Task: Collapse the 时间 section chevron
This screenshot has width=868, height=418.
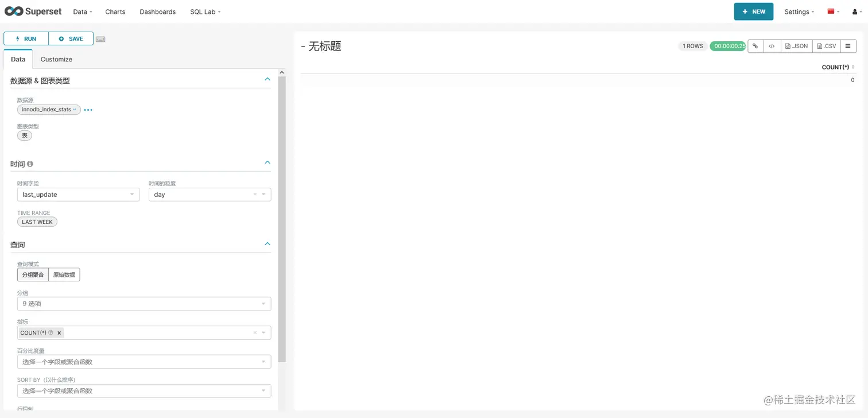Action: click(267, 162)
